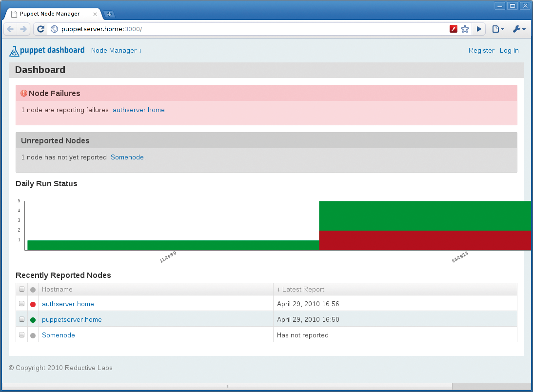Go back with the browser back arrow
The width and height of the screenshot is (533, 392).
click(x=11, y=29)
